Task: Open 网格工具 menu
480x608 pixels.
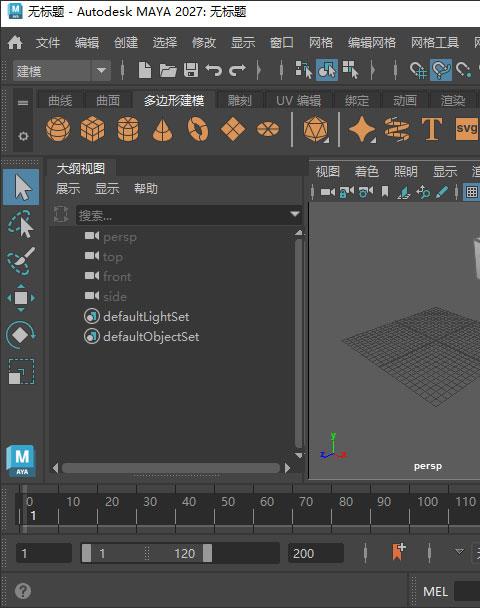Action: [435, 42]
